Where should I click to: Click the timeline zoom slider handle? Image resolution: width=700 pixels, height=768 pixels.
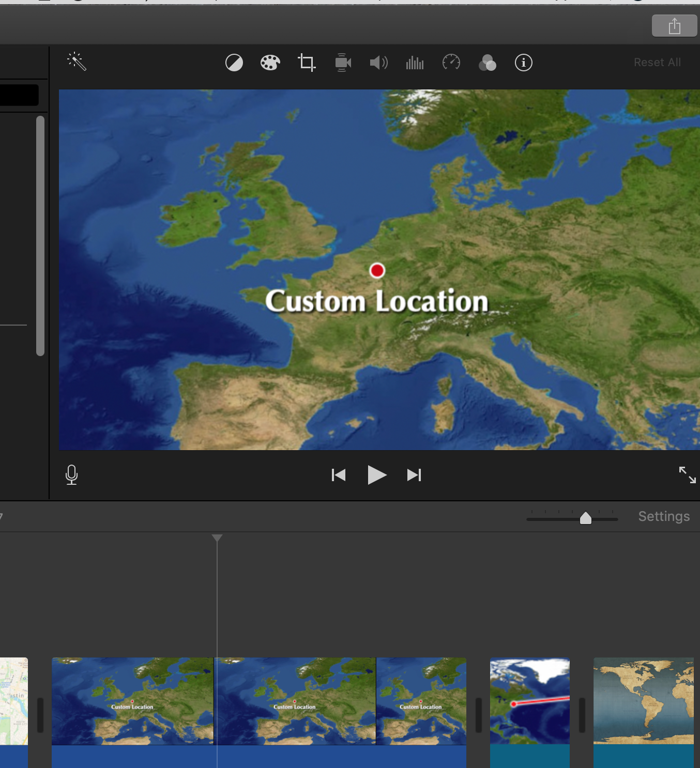click(x=585, y=518)
